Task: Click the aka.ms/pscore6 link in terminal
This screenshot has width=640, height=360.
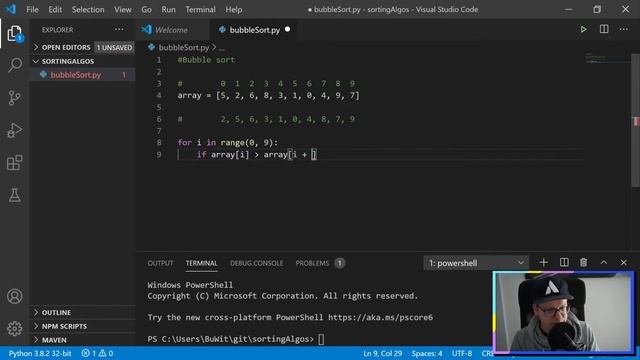Action: click(380, 317)
